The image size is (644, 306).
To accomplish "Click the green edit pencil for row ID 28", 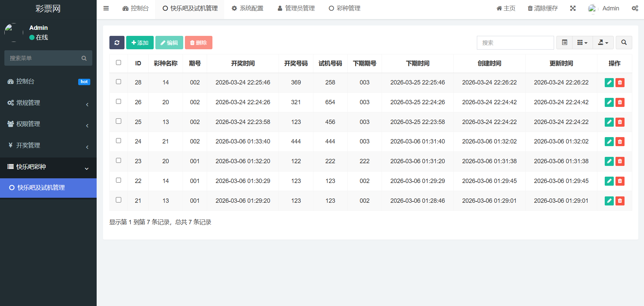I will [609, 82].
